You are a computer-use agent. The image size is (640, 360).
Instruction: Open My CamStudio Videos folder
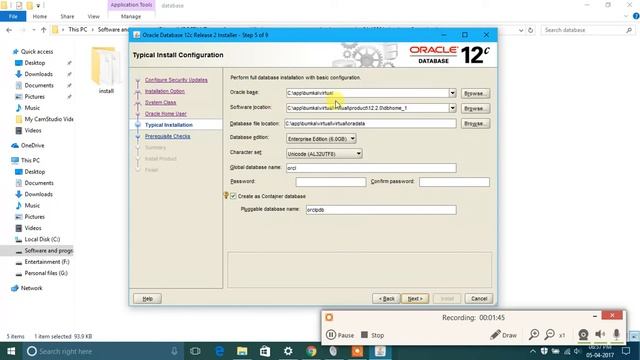49,119
